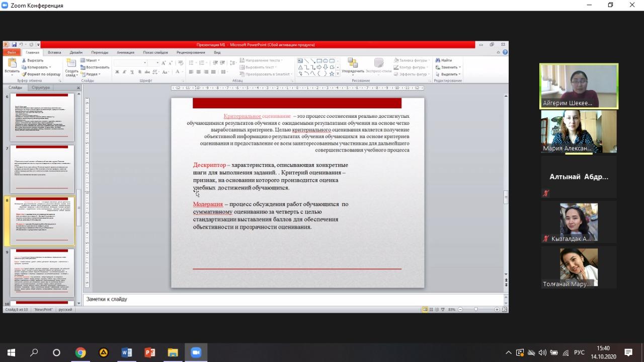Click the zoom slider in status bar
The image size is (644, 362).
(x=476, y=310)
